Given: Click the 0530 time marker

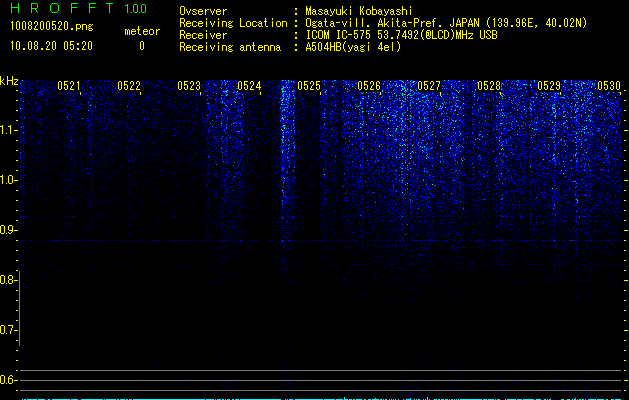Looking at the screenshot, I should [609, 85].
